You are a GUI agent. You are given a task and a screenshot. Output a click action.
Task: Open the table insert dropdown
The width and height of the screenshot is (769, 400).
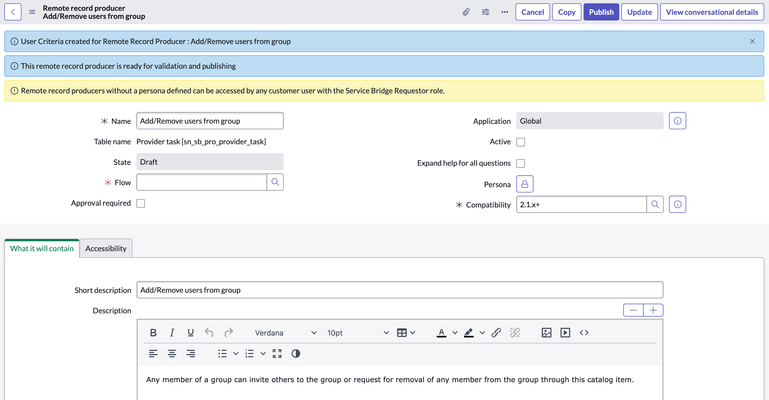[x=406, y=333]
